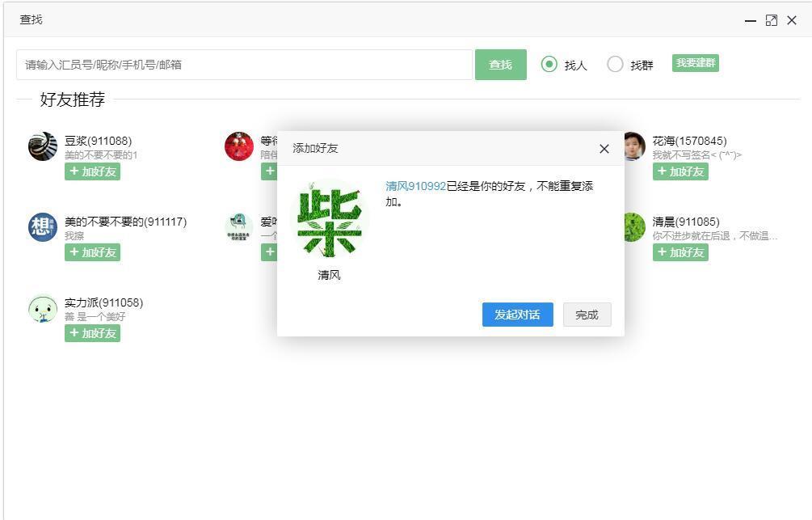The width and height of the screenshot is (812, 520).
Task: Close the 添加好友 dialog with X
Action: pos(604,149)
